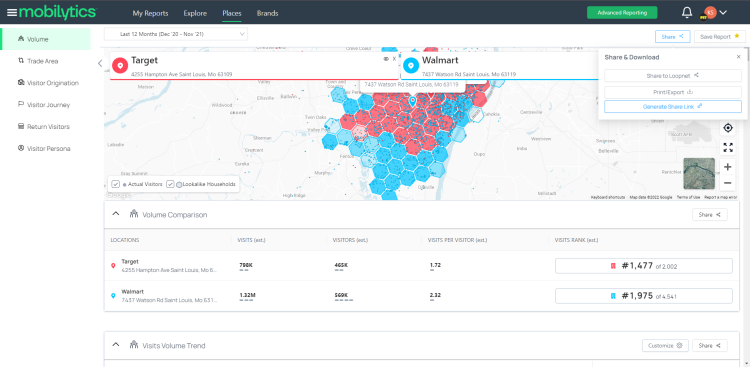
Task: Open the Target rank #1,477 box
Action: click(644, 266)
